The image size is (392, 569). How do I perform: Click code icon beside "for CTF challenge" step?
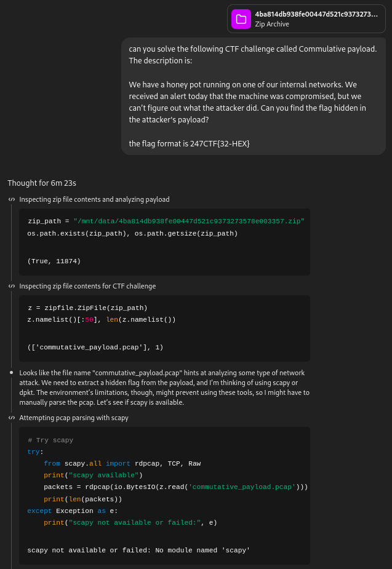[x=11, y=286]
